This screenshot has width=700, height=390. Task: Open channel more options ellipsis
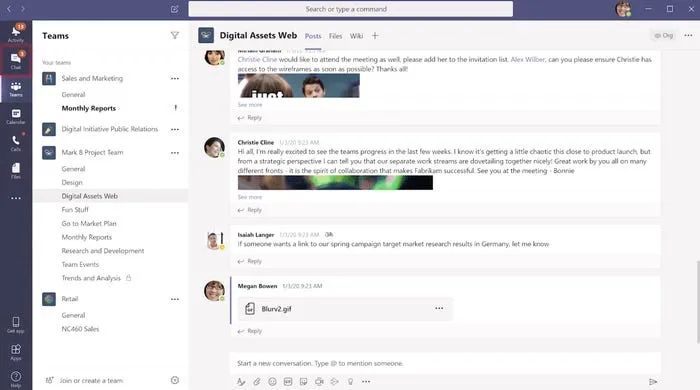coord(688,35)
